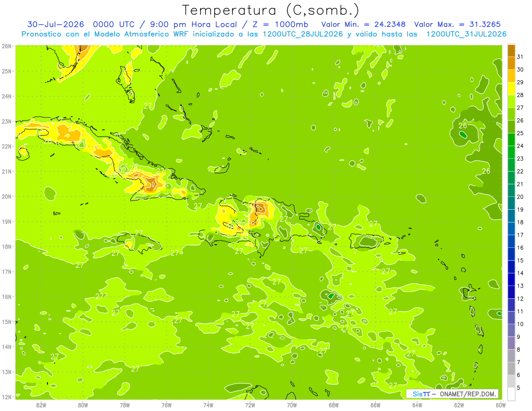
Task: Select the date text '30-Jul-2026'
Action: [x=56, y=24]
